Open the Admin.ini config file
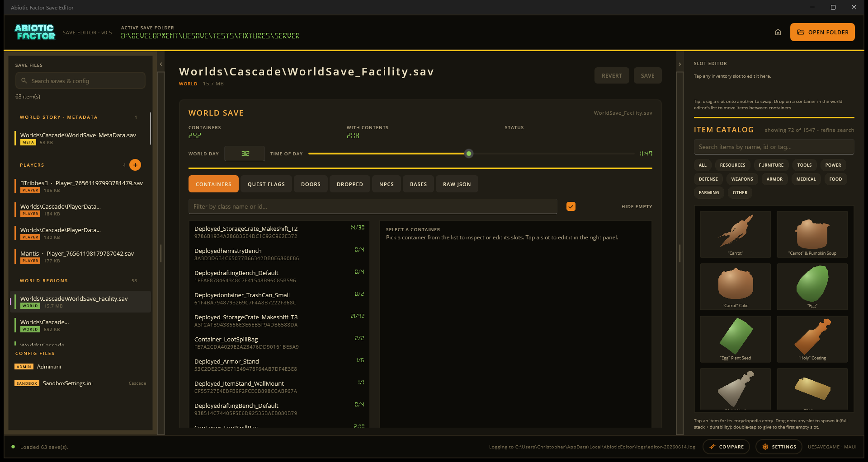 pyautogui.click(x=80, y=367)
